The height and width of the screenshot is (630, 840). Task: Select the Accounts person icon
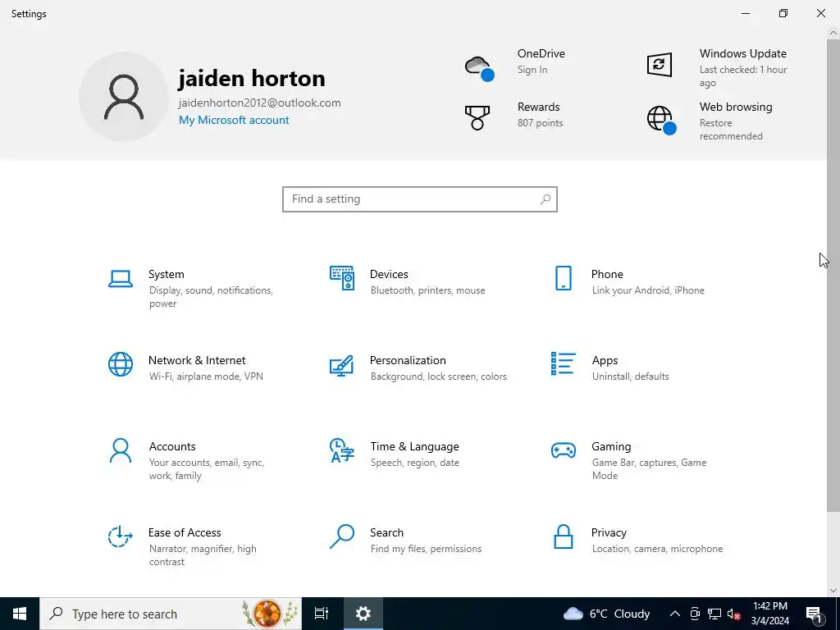point(120,450)
